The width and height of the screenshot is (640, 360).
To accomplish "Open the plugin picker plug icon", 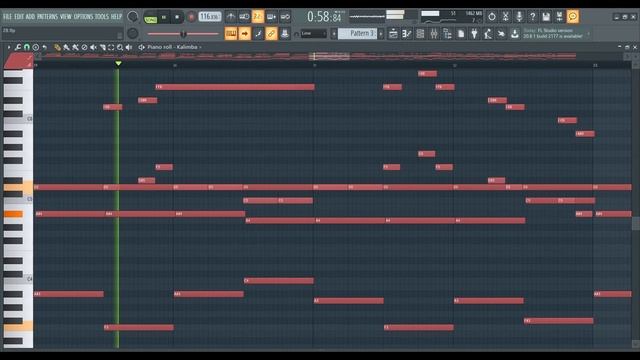I will click(x=474, y=33).
